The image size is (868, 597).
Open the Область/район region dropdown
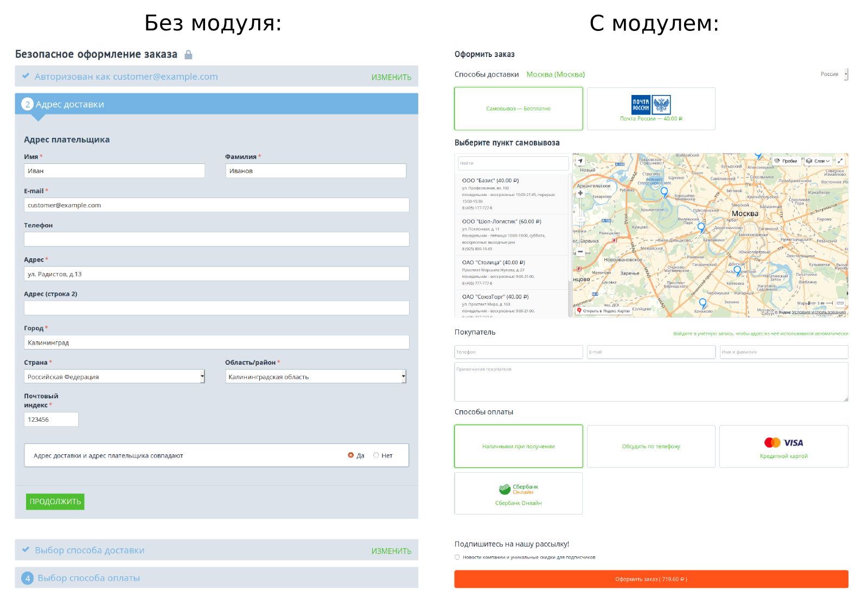316,377
